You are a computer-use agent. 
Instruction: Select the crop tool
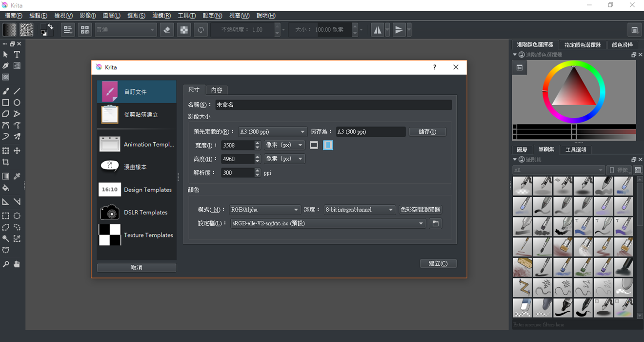[x=6, y=162]
